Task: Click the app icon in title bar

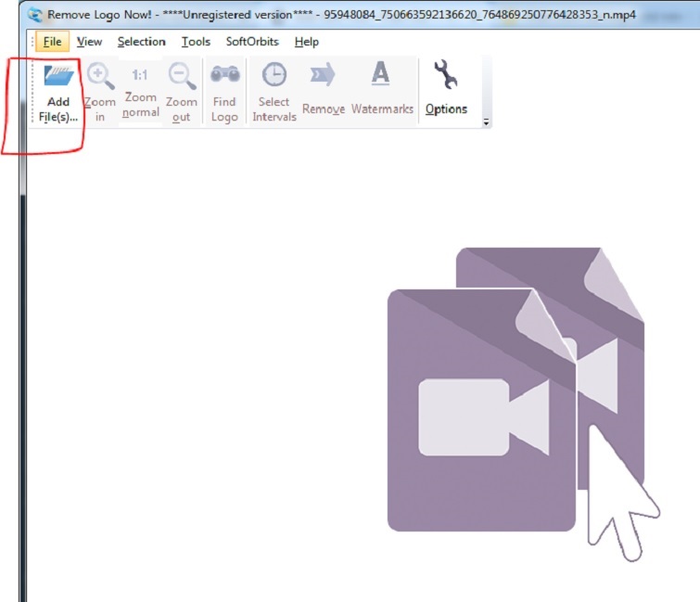Action: (x=37, y=16)
